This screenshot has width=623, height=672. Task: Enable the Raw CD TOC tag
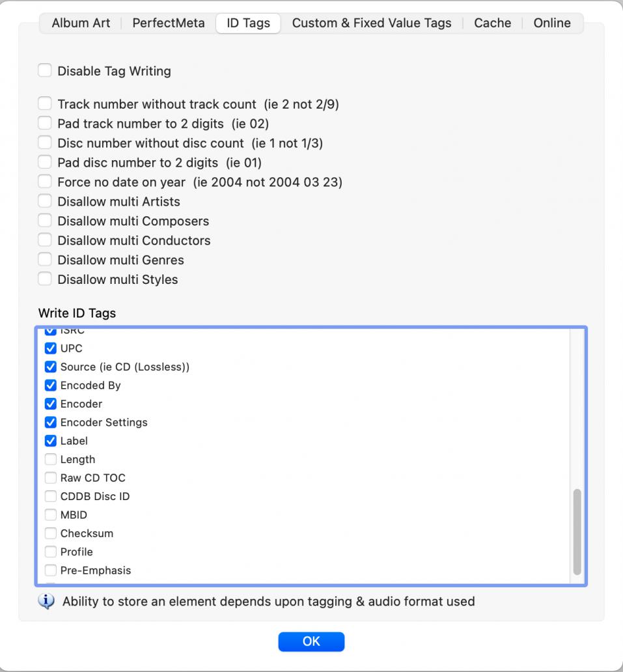[x=51, y=478]
